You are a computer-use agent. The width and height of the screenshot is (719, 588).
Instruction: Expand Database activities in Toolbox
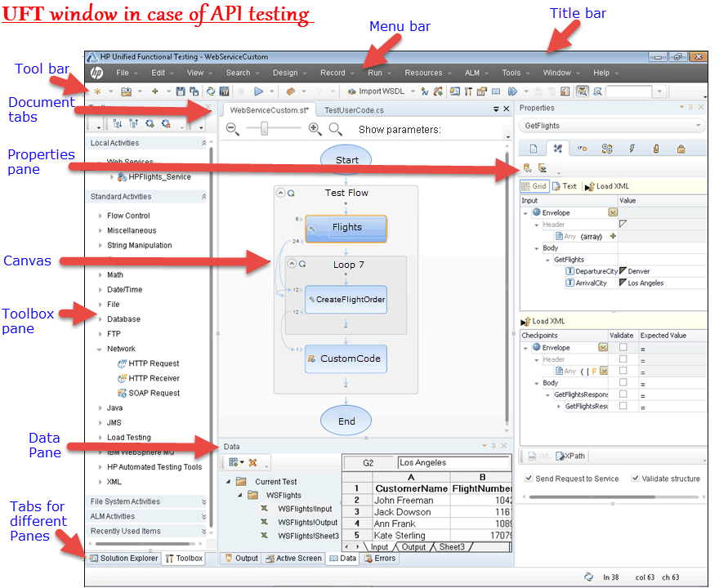[100, 319]
